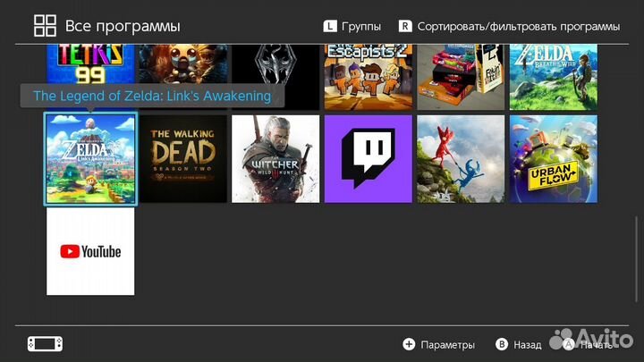644x362 pixels.
Task: Launch the Twitch app icon
Action: pos(369,159)
